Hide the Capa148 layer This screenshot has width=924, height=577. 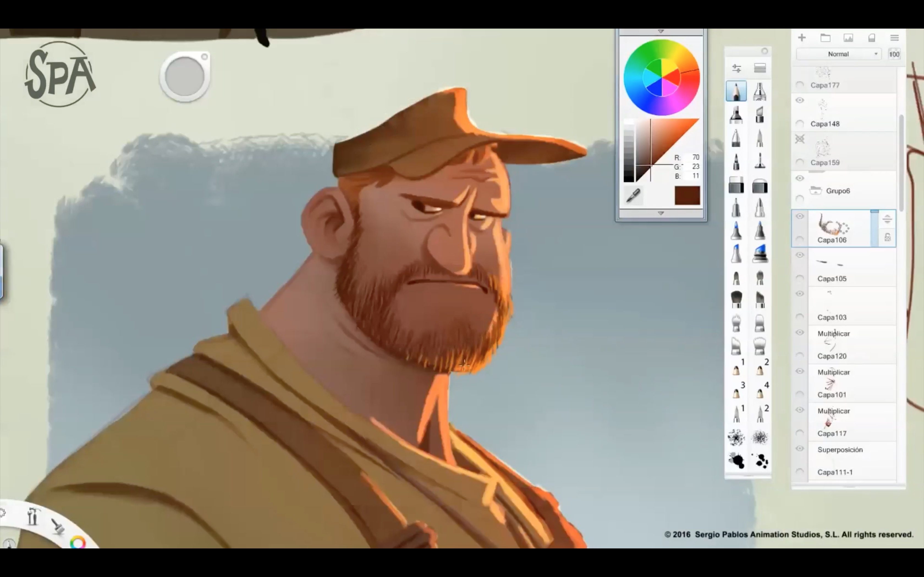point(800,100)
